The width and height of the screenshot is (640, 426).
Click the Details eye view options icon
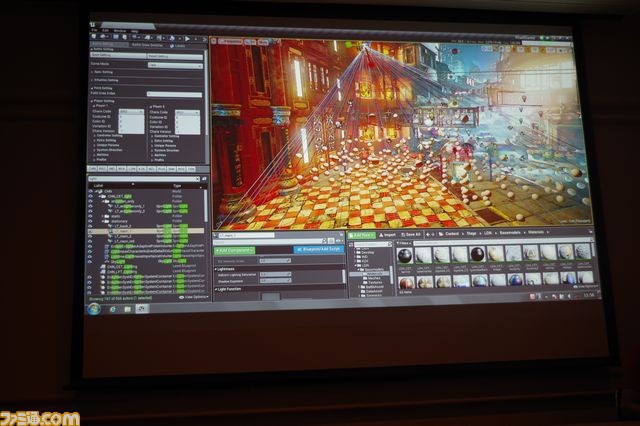point(338,241)
